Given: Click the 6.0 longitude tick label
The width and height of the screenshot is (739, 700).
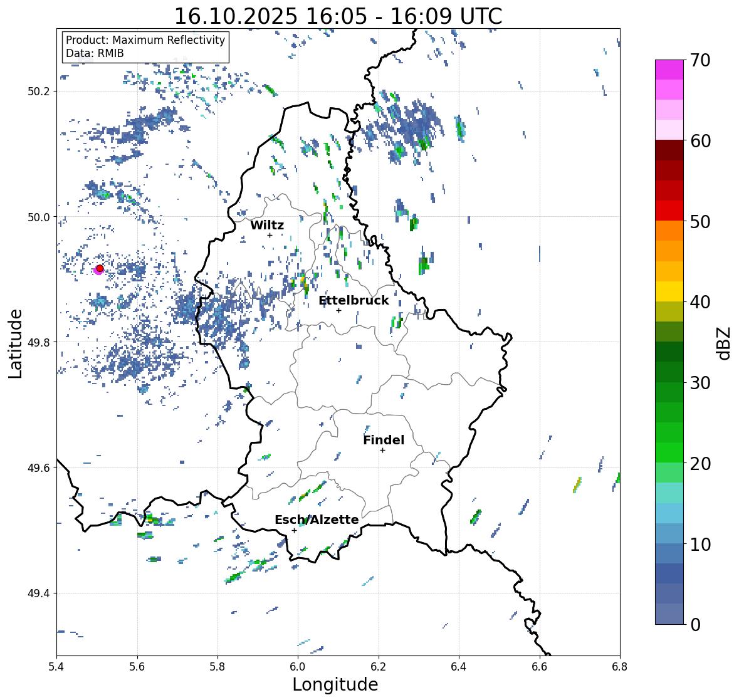Looking at the screenshot, I should (297, 666).
